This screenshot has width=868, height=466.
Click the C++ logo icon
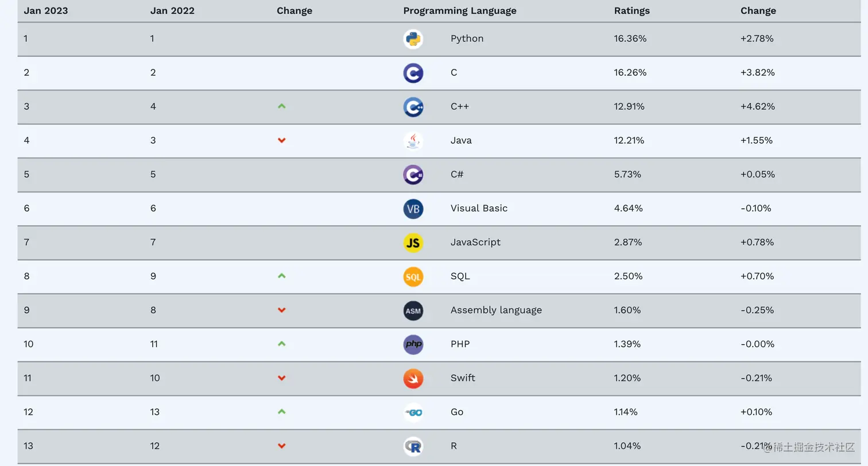coord(413,107)
